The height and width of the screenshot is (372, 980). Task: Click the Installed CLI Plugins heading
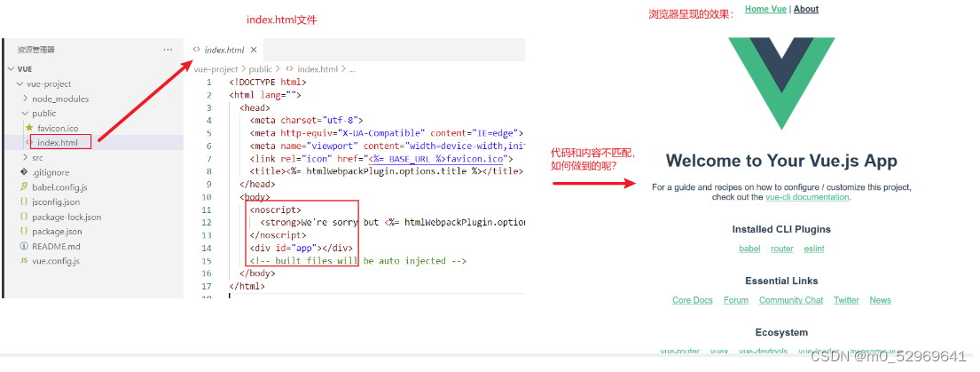point(781,229)
